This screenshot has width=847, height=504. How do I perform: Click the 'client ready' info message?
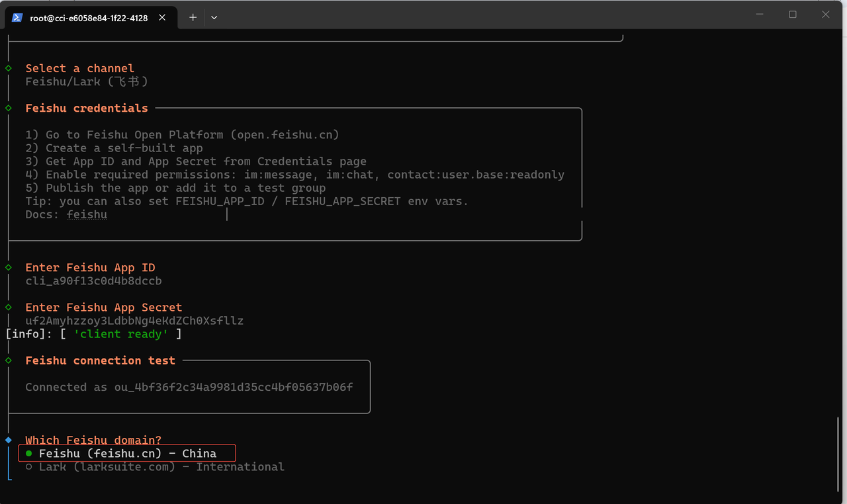[120, 334]
